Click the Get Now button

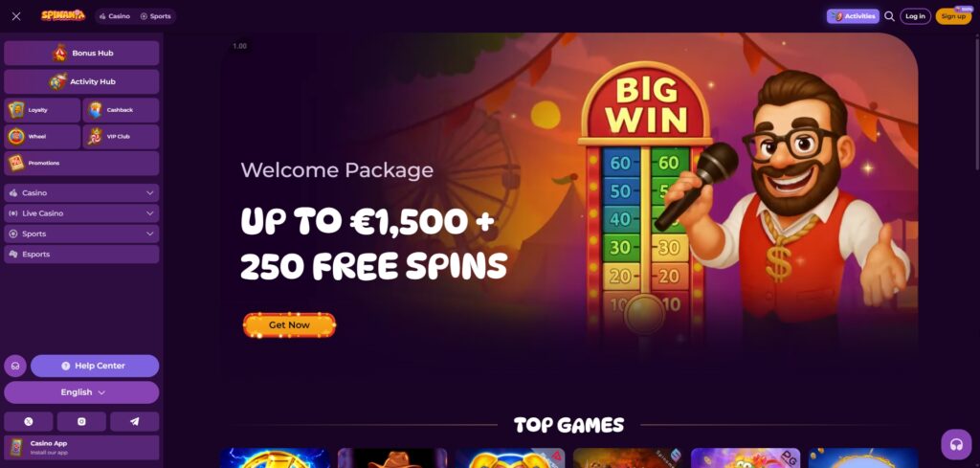(x=289, y=324)
